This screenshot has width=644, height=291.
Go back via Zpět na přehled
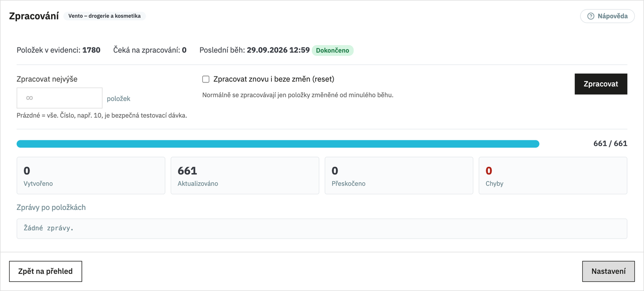(x=46, y=271)
